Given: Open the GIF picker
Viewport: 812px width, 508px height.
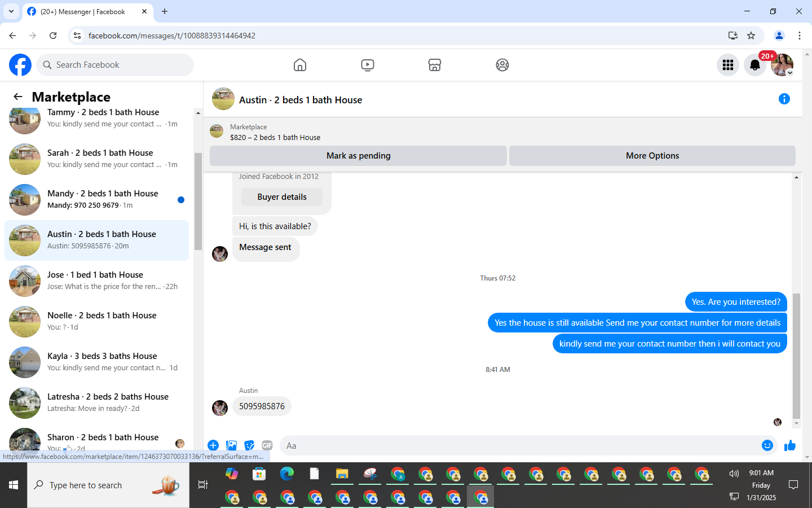Looking at the screenshot, I should (x=267, y=445).
